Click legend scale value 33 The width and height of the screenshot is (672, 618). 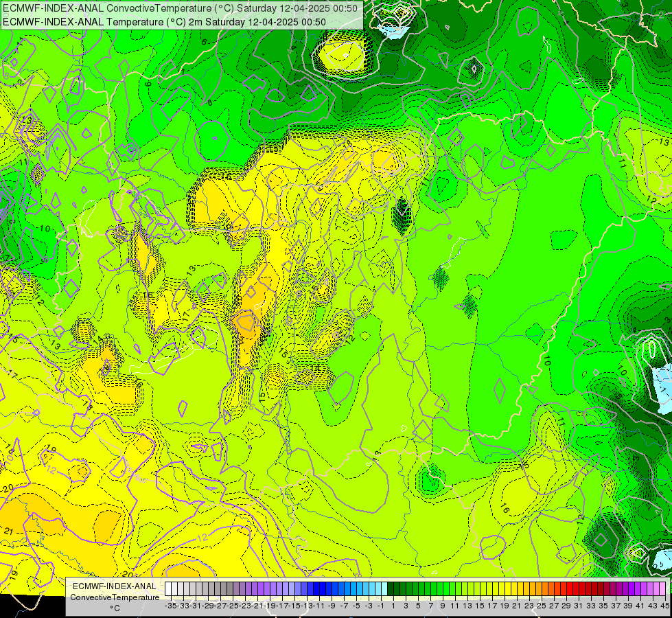click(x=591, y=606)
